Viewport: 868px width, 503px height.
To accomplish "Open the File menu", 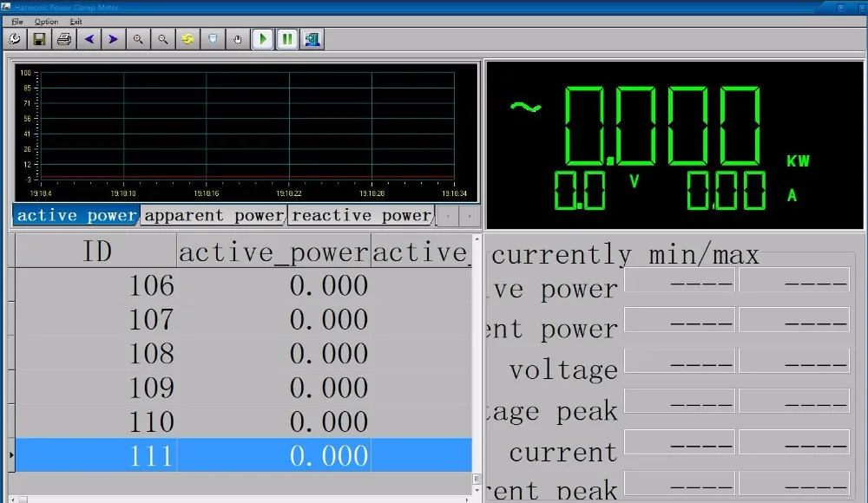I will click(17, 21).
